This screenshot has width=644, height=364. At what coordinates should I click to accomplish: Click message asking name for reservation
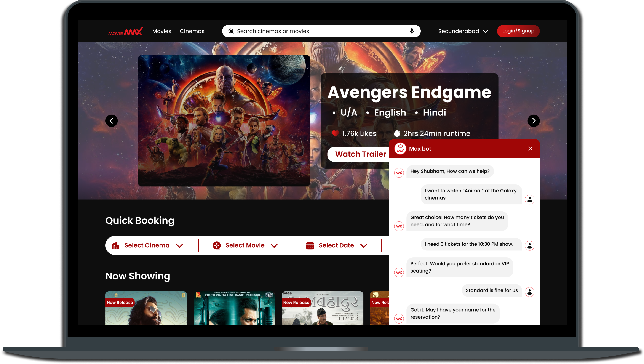click(453, 313)
